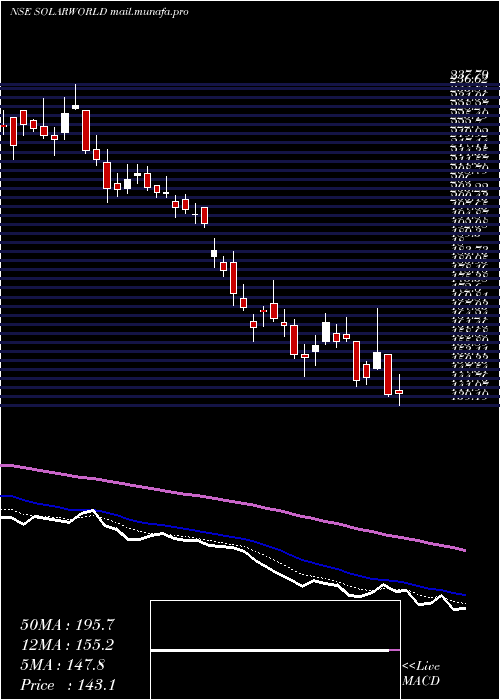The image size is (500, 700).
Task: Click the NSE SOLARWORLD chart title
Action: [99, 12]
